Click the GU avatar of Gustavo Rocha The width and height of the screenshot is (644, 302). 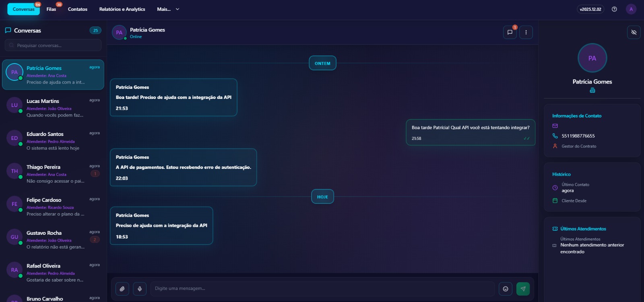tap(14, 237)
